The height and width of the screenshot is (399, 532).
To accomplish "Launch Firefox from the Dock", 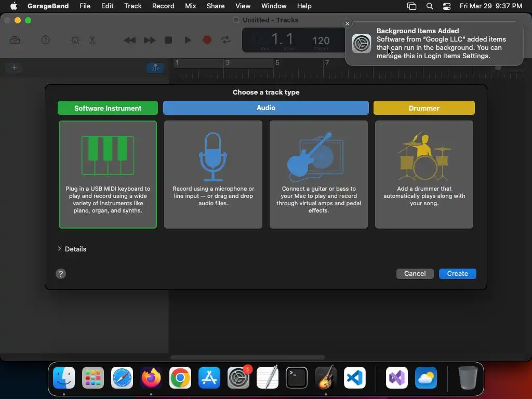I will (151, 378).
